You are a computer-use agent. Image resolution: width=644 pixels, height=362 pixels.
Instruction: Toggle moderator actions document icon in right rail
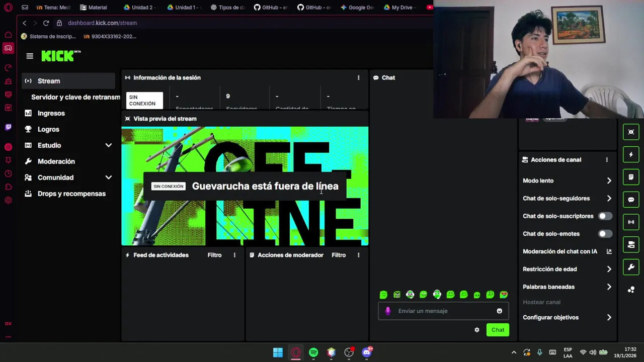[631, 177]
